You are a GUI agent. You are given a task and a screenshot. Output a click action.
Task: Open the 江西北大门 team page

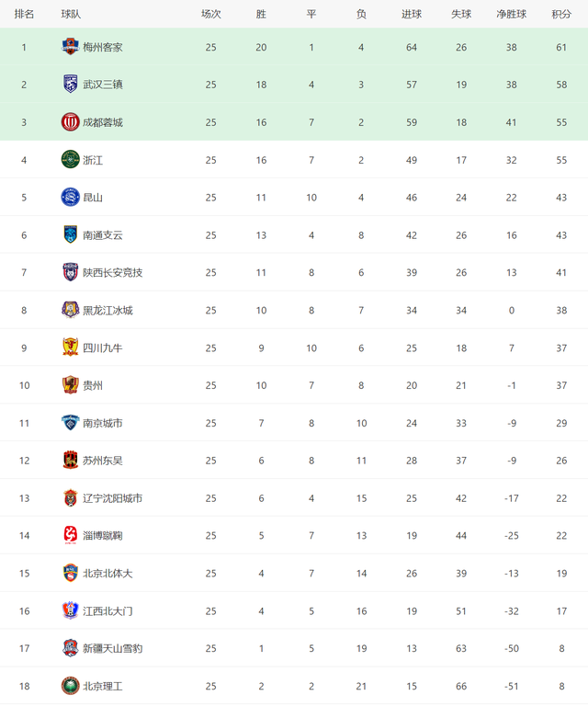point(107,610)
